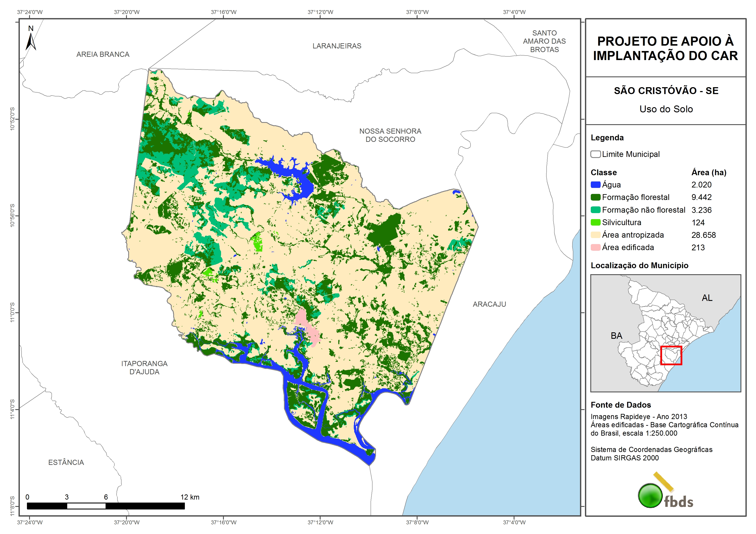Click the ARACAJU municipality label
Viewport: 756px width, 534px height.
[489, 304]
